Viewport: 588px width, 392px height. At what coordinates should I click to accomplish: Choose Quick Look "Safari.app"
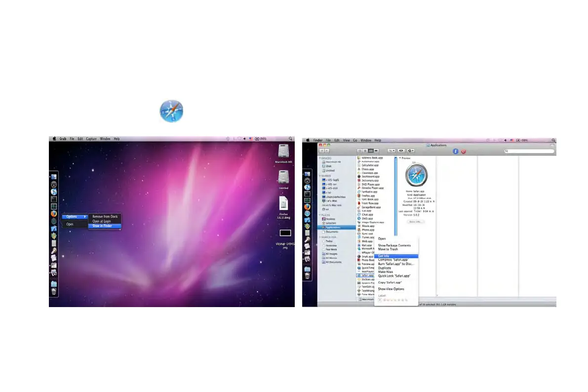coord(394,275)
